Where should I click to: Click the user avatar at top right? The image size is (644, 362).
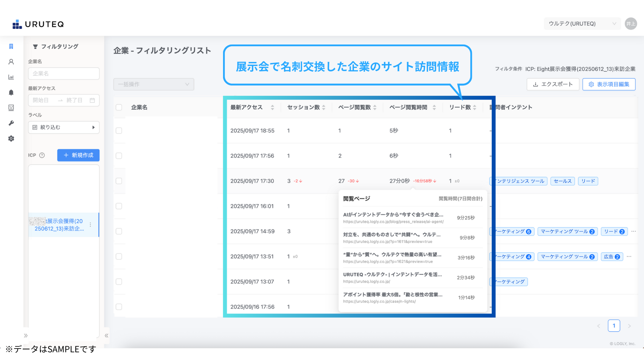(631, 24)
